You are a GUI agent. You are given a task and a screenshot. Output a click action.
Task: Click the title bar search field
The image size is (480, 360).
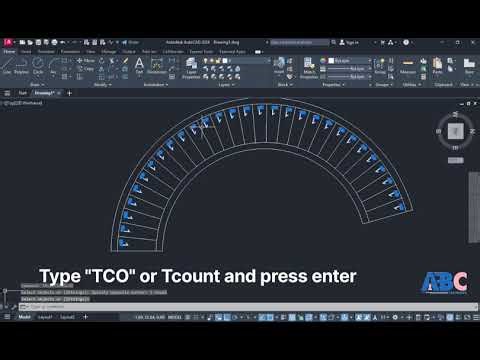(299, 42)
